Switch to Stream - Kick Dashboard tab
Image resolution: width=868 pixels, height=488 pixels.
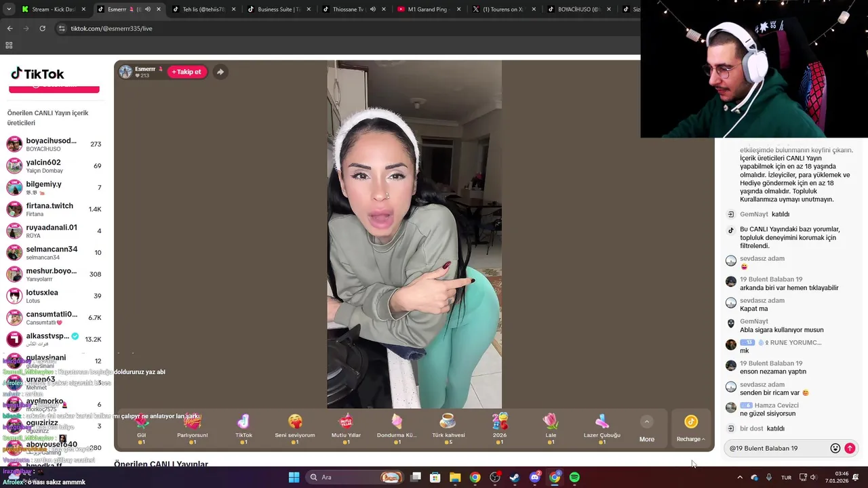(53, 9)
